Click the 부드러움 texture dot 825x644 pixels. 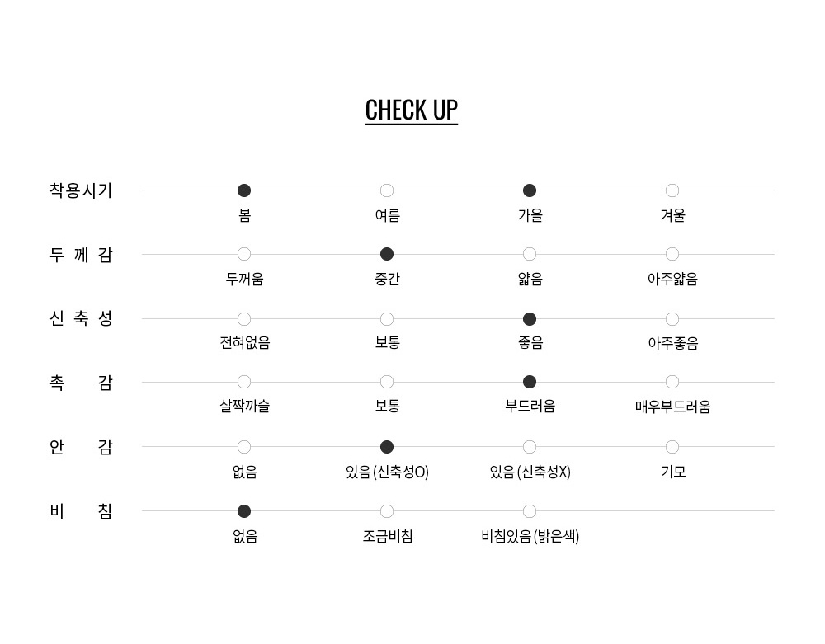(x=530, y=382)
